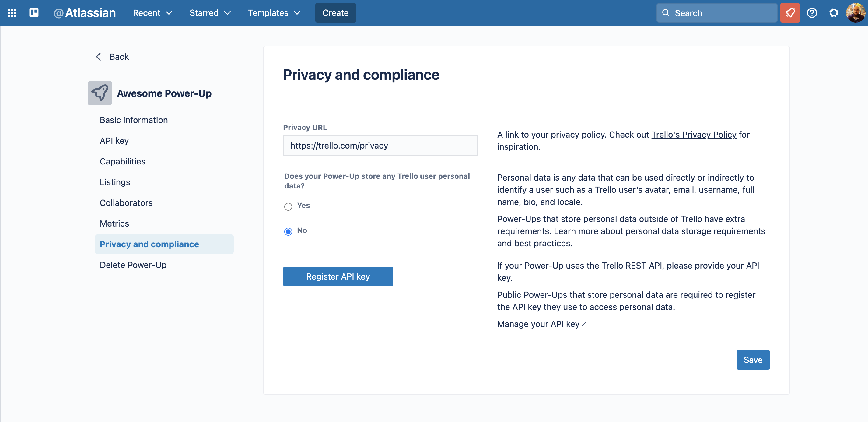
Task: Open the app switcher grid icon
Action: pos(12,13)
